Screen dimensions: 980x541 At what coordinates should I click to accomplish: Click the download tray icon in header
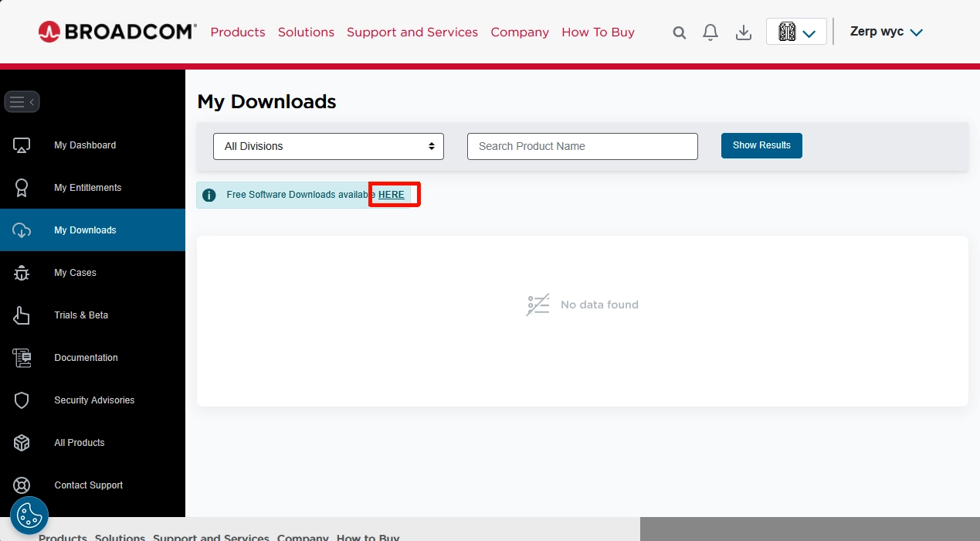click(744, 32)
